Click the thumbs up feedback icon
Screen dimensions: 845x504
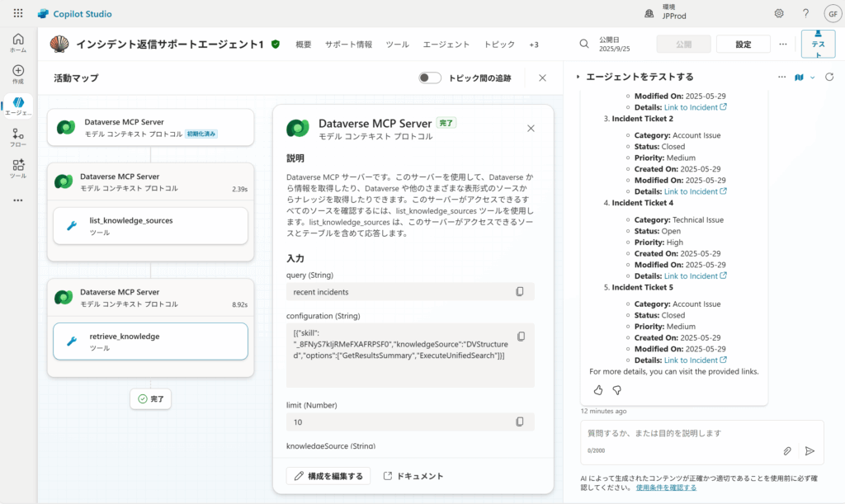pos(598,389)
